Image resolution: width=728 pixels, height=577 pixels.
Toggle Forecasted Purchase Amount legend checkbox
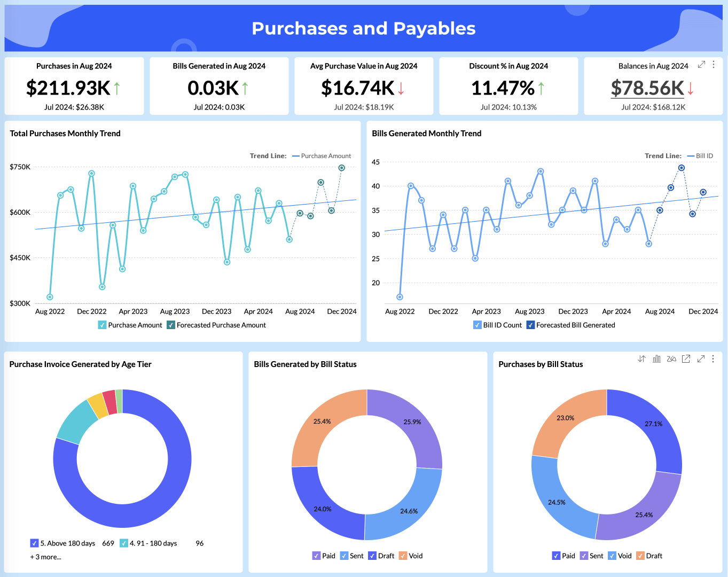pos(171,325)
